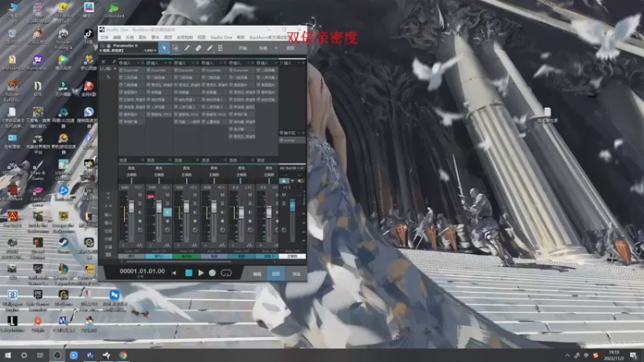
Task: Add a send with channel 1 sends plus icon
Action: [x=142, y=160]
